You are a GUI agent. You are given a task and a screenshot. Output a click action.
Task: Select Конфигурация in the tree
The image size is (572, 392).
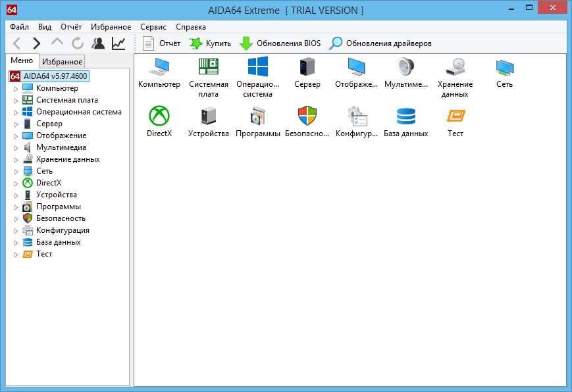pos(63,230)
